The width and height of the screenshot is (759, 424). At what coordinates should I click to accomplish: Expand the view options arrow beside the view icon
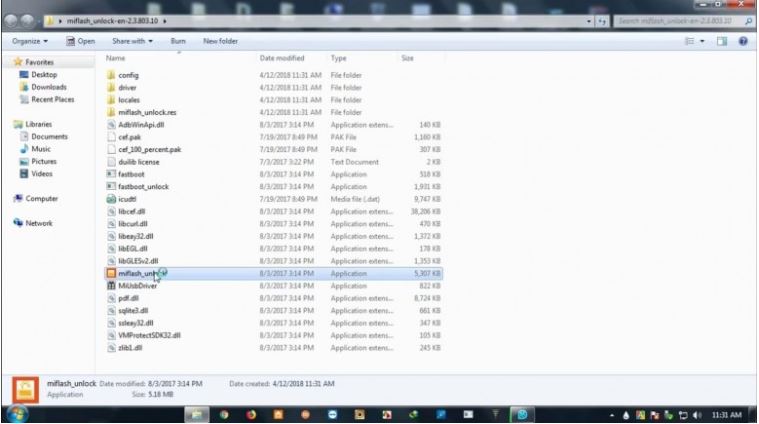click(702, 41)
